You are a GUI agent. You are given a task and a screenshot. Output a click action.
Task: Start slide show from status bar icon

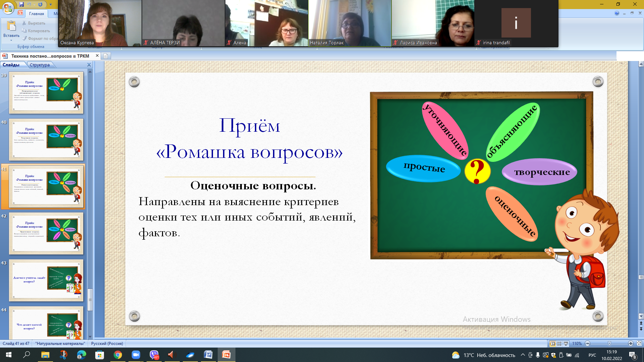tap(566, 344)
